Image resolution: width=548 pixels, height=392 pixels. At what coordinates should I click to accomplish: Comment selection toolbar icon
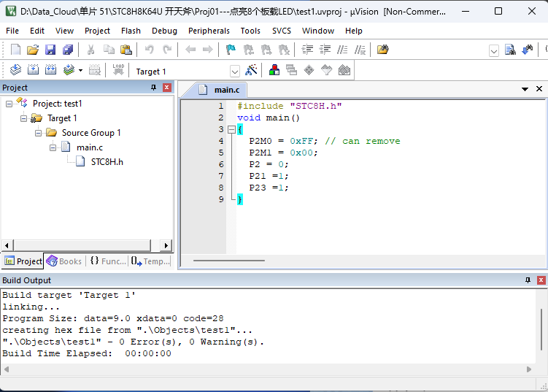coord(342,50)
